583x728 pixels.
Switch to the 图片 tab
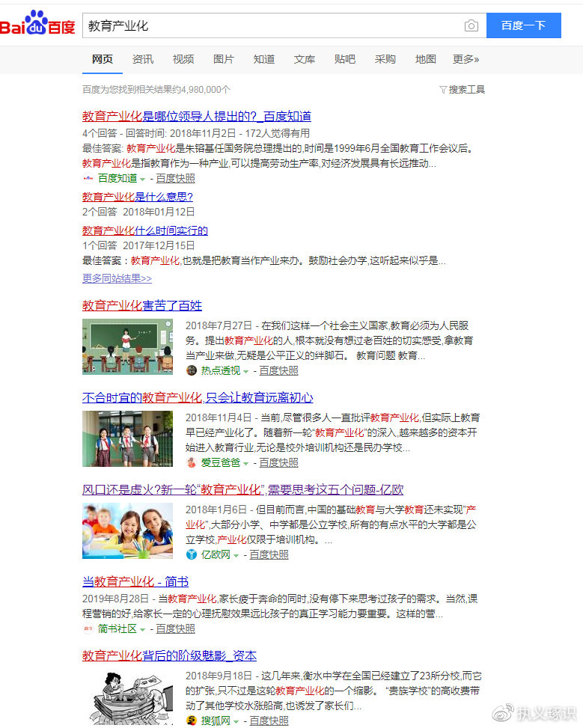(224, 59)
